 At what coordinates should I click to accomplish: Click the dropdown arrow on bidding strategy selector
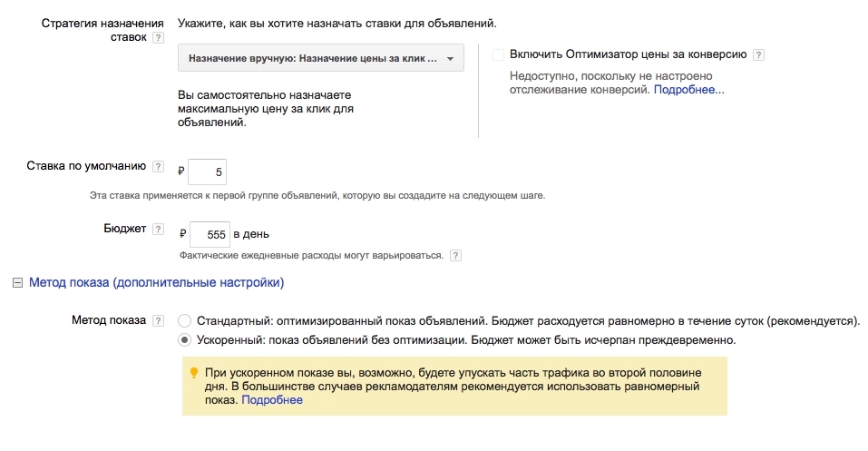[x=450, y=59]
